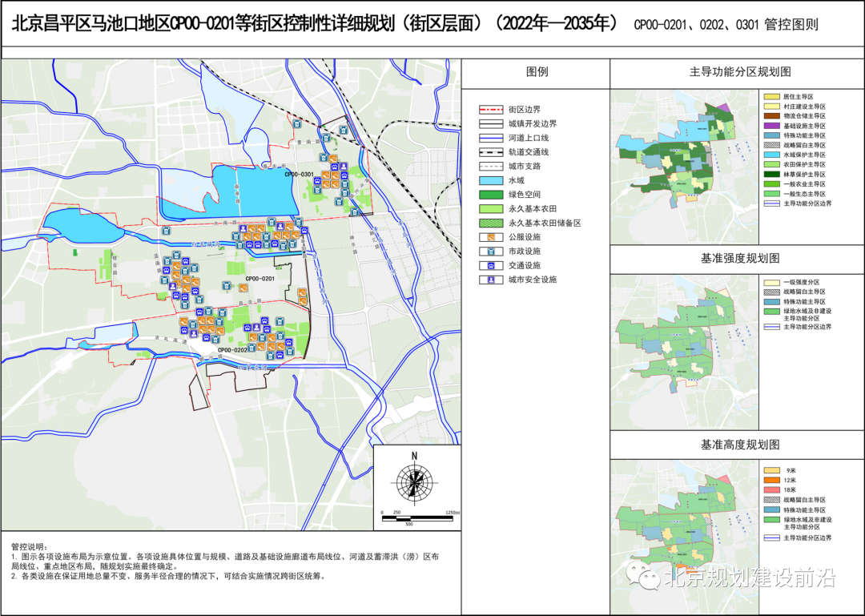The image size is (865, 616).
Task: Click the 永久基本农田储备区 hatched swatch
Action: pyautogui.click(x=489, y=223)
